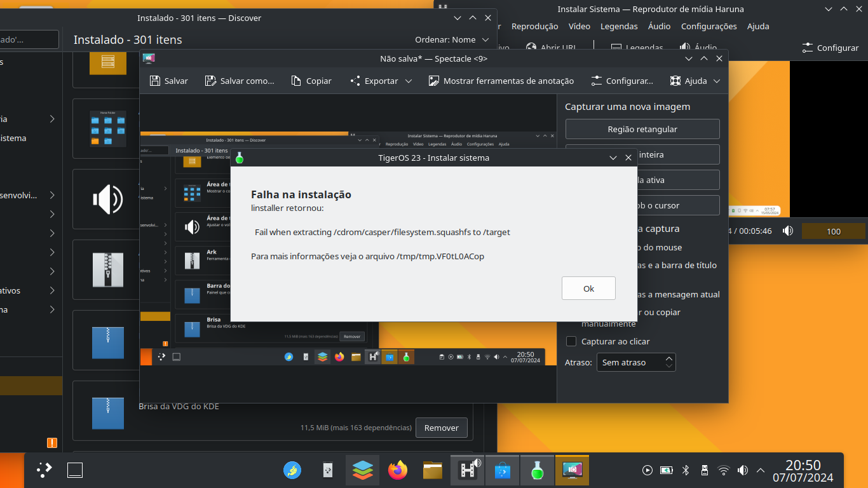Show hidden system tray icons arrow
The width and height of the screenshot is (868, 488).
(761, 470)
